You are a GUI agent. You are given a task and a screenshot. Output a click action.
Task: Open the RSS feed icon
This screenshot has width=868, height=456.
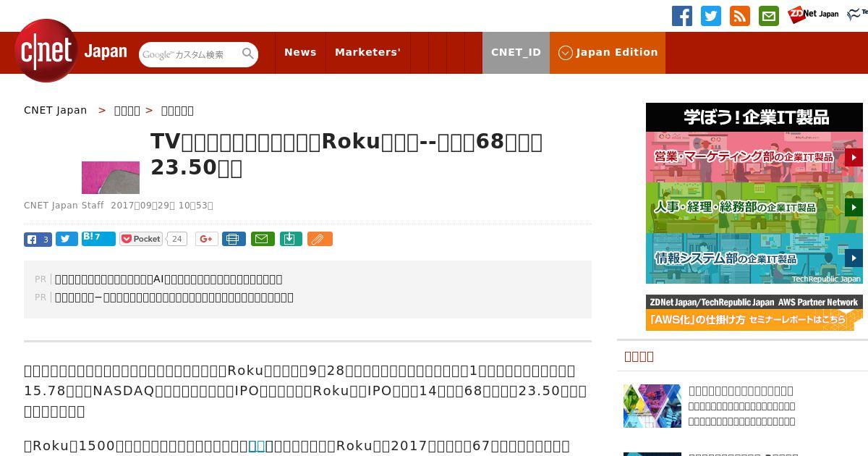tap(740, 16)
